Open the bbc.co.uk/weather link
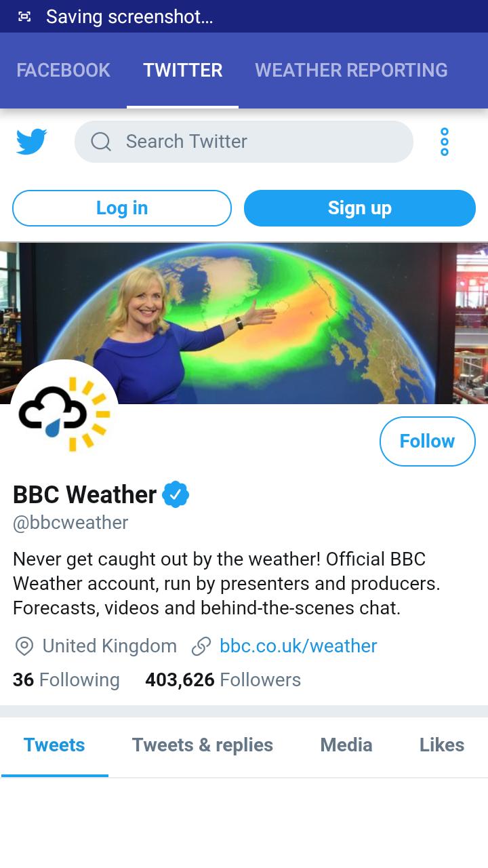This screenshot has height=868, width=488. pyautogui.click(x=298, y=646)
